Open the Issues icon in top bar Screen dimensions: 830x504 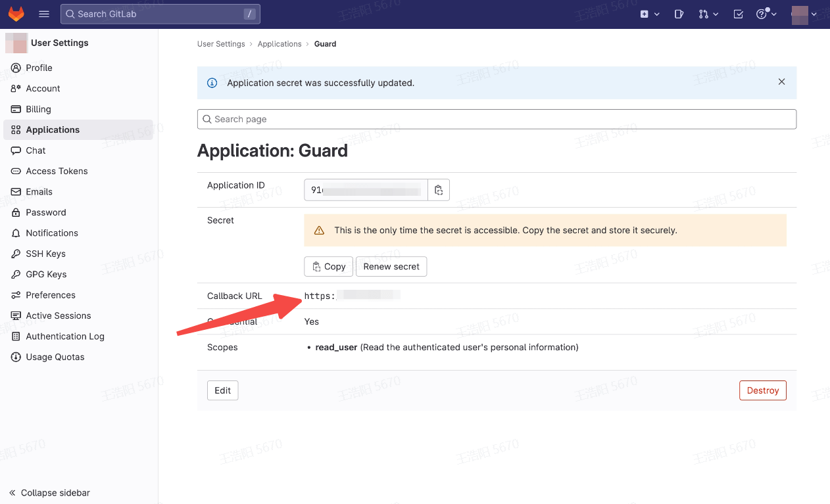[679, 14]
